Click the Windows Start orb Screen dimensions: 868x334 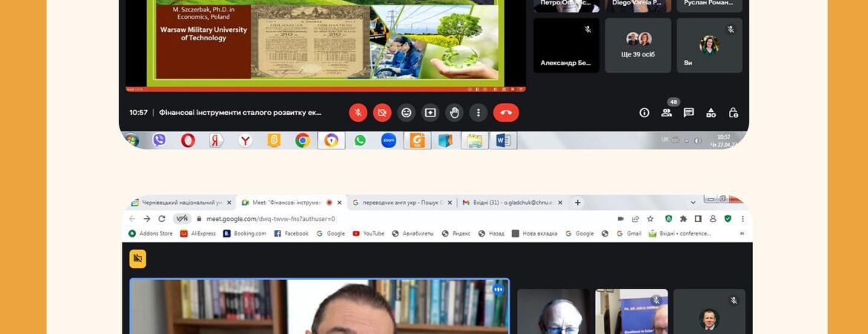(x=132, y=140)
